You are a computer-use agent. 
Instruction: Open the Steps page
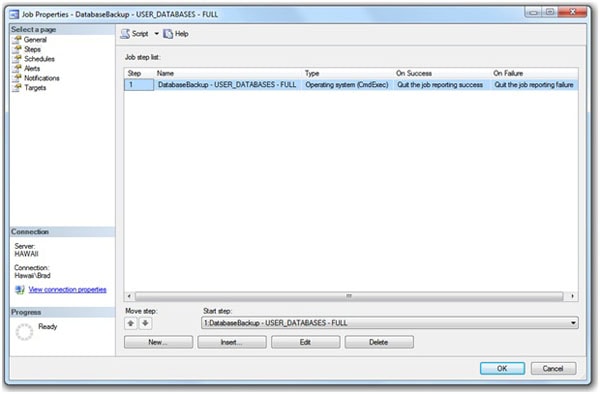click(32, 49)
